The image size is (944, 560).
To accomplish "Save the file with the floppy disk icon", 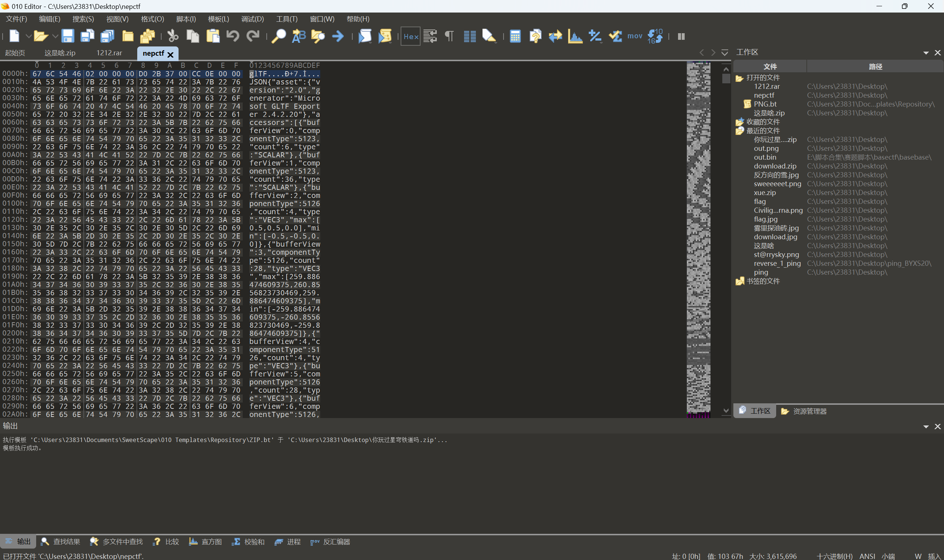I will tap(68, 36).
